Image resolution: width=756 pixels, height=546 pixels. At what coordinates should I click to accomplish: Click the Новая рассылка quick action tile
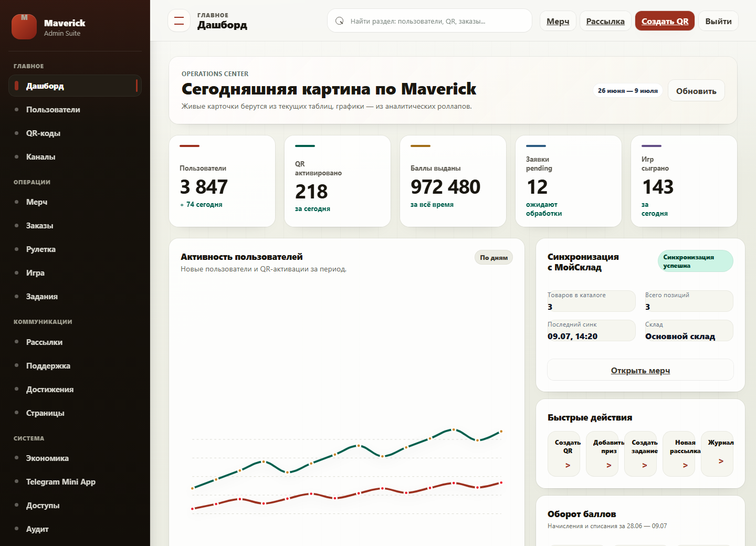coord(679,454)
